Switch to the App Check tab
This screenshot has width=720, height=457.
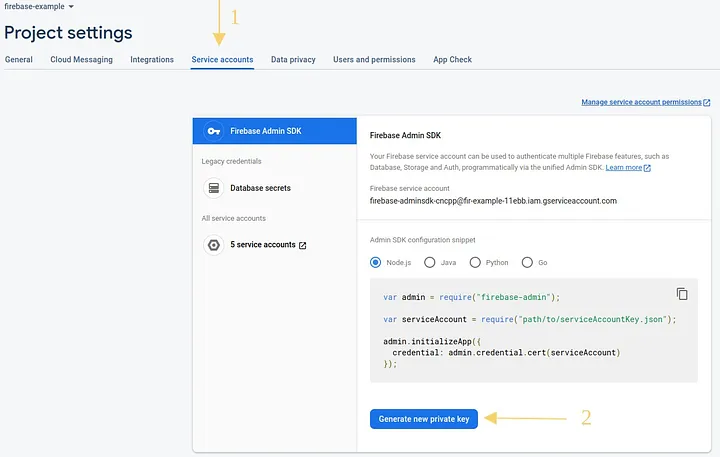(452, 60)
